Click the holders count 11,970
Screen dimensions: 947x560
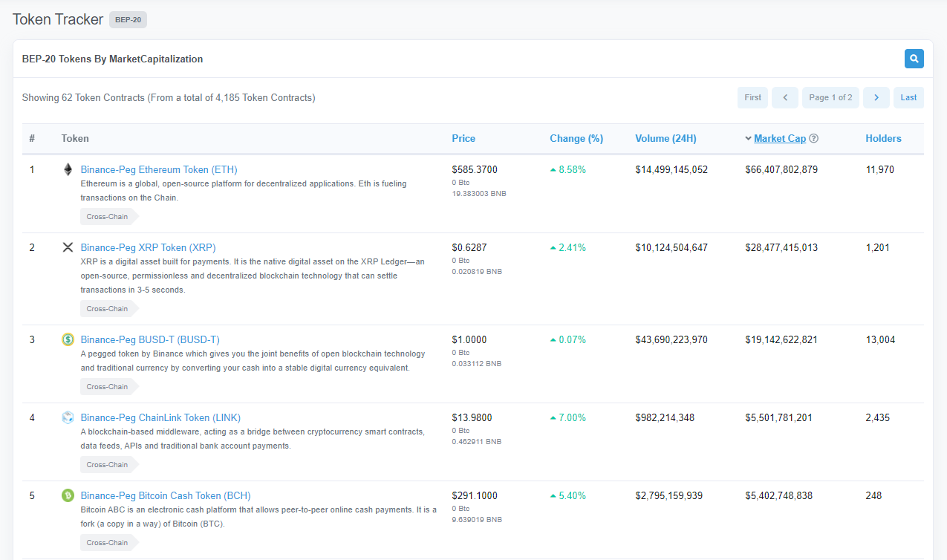coord(879,169)
